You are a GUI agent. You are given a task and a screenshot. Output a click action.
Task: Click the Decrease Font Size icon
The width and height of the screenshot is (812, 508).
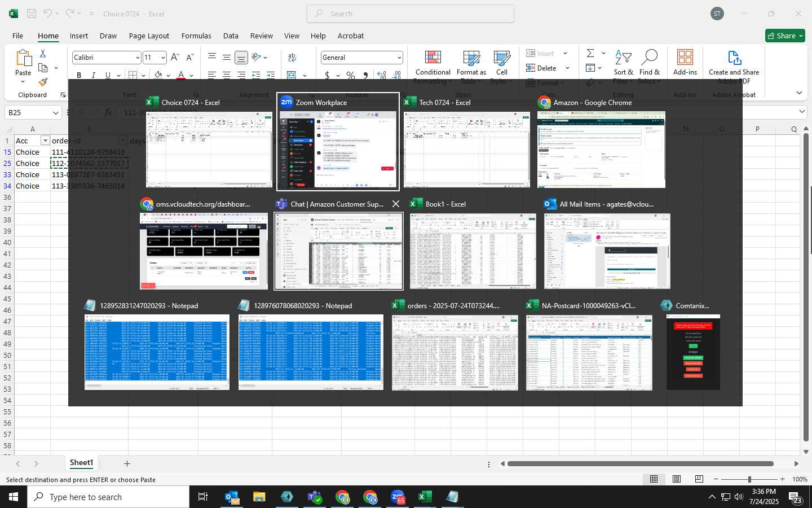[x=189, y=58]
